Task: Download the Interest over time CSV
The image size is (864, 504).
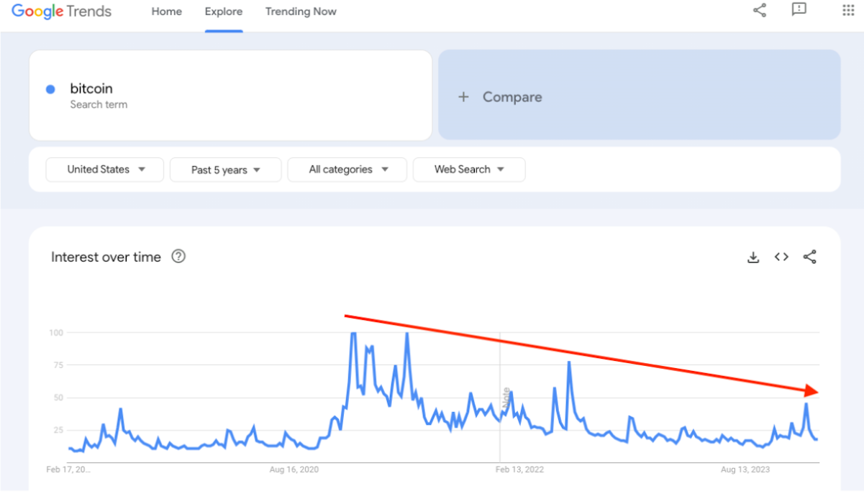Action: [x=753, y=257]
